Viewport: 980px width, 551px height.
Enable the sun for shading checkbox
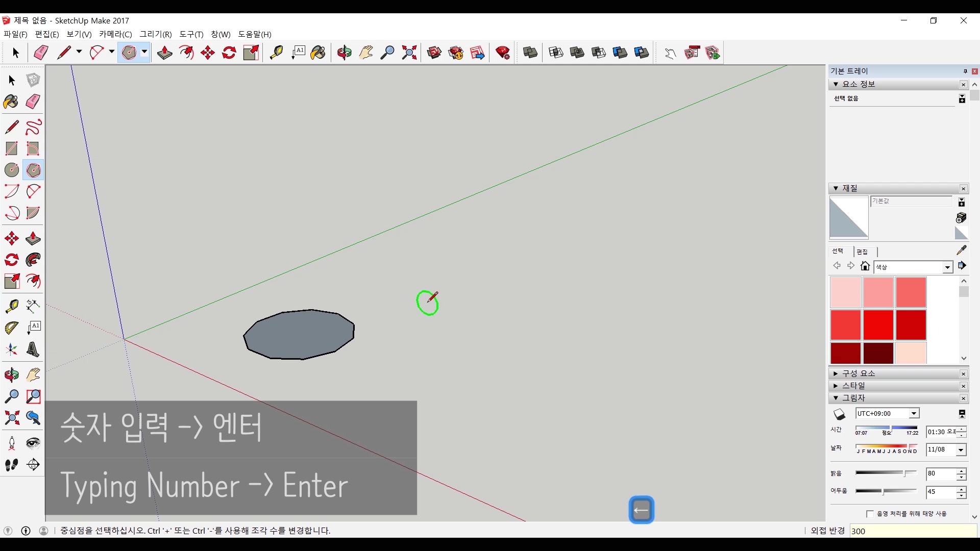870,514
